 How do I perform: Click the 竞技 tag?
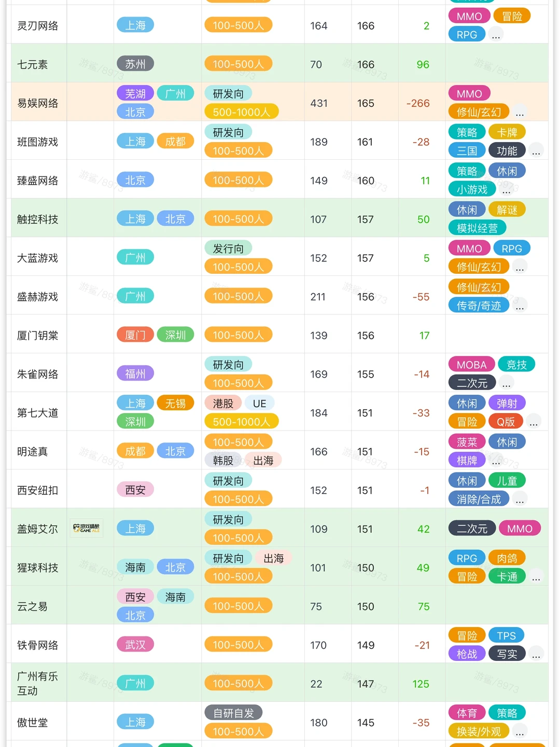[x=516, y=365]
